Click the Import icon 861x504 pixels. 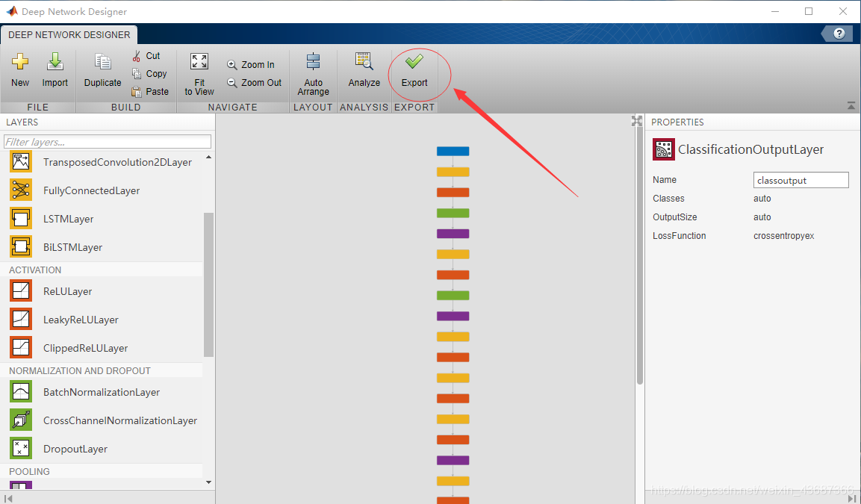tap(55, 61)
